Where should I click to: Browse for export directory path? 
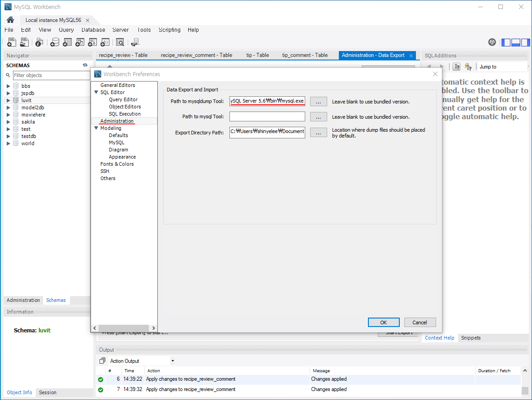tap(318, 132)
